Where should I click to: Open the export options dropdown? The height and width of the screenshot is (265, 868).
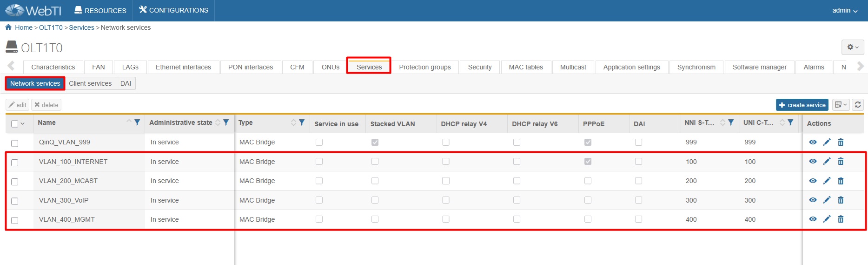point(840,105)
